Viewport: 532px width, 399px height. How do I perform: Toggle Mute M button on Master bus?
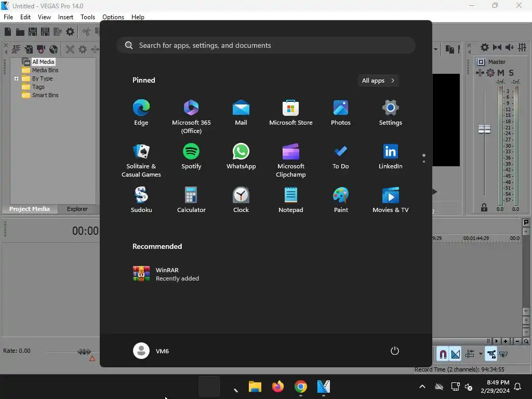(501, 73)
